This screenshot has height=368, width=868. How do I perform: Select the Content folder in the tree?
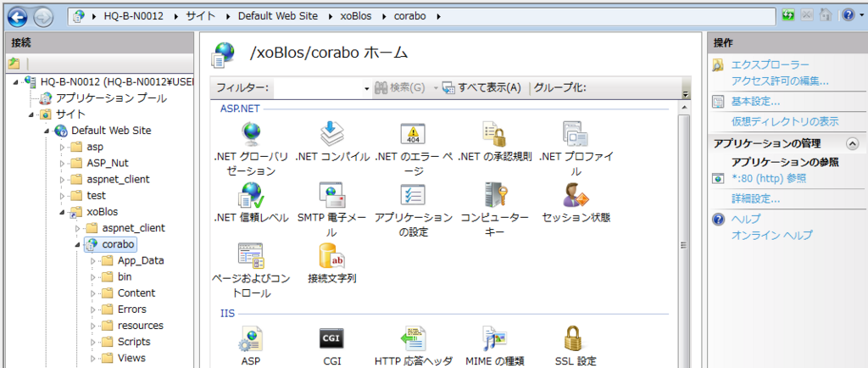tap(136, 293)
